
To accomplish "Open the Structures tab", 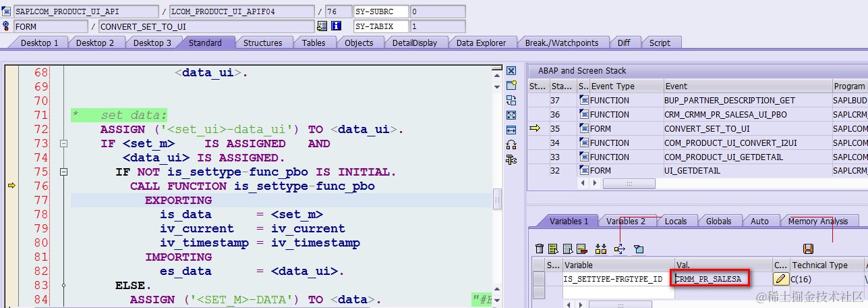I will point(263,43).
